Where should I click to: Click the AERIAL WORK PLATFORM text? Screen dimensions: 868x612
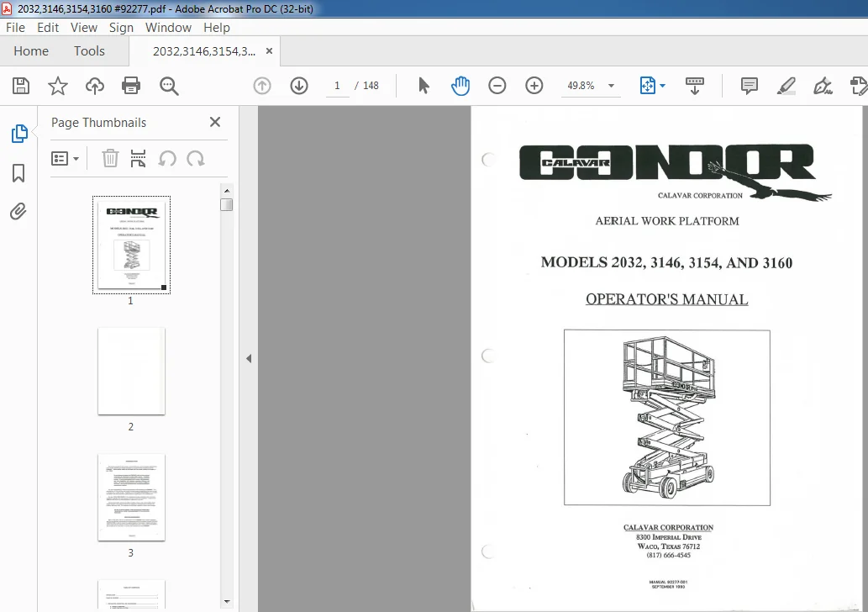667,221
